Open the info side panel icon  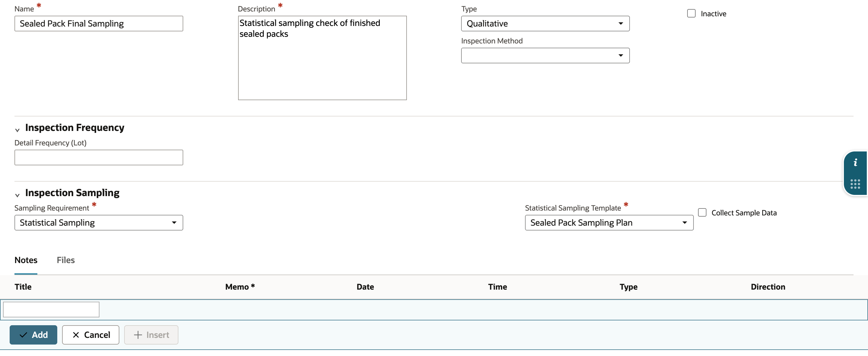[x=855, y=163]
